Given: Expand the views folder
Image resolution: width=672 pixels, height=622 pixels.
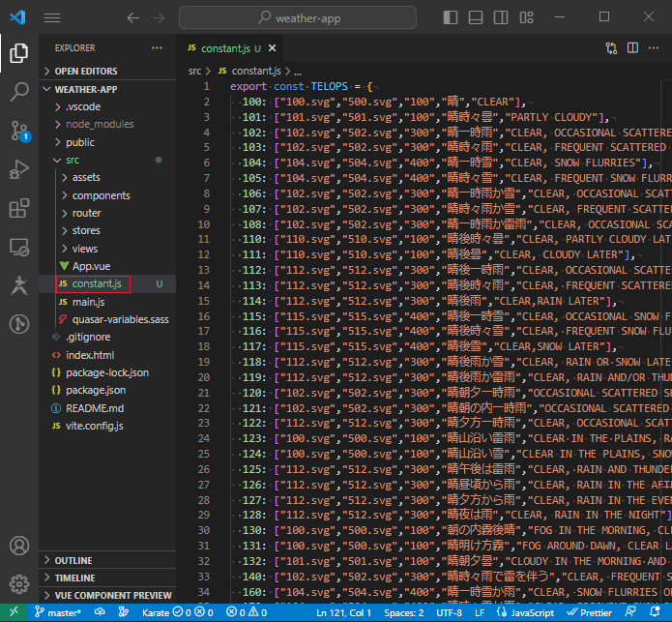Looking at the screenshot, I should [x=107, y=249].
